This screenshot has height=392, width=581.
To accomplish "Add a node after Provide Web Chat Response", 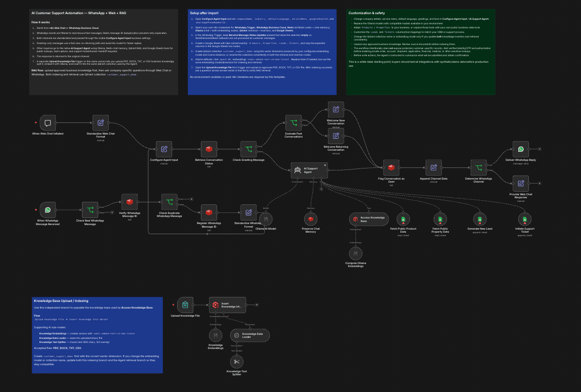I will point(539,183).
